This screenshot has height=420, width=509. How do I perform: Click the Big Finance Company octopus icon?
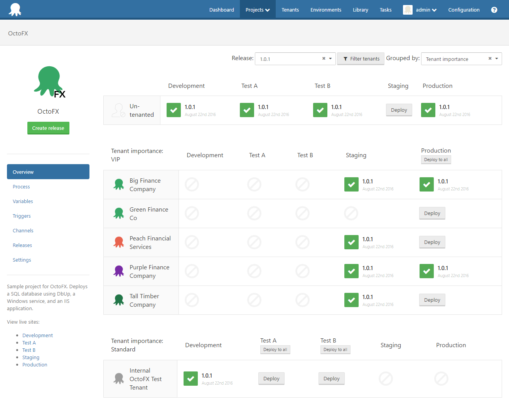(x=118, y=184)
